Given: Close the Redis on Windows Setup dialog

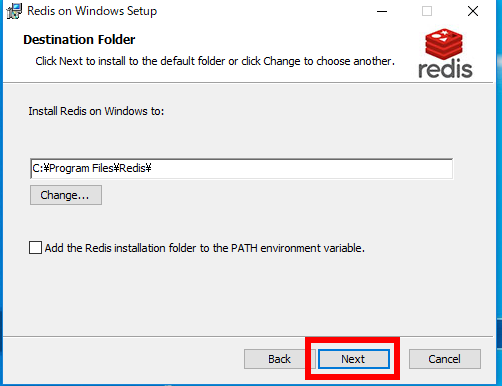Looking at the screenshot, I should (x=473, y=11).
